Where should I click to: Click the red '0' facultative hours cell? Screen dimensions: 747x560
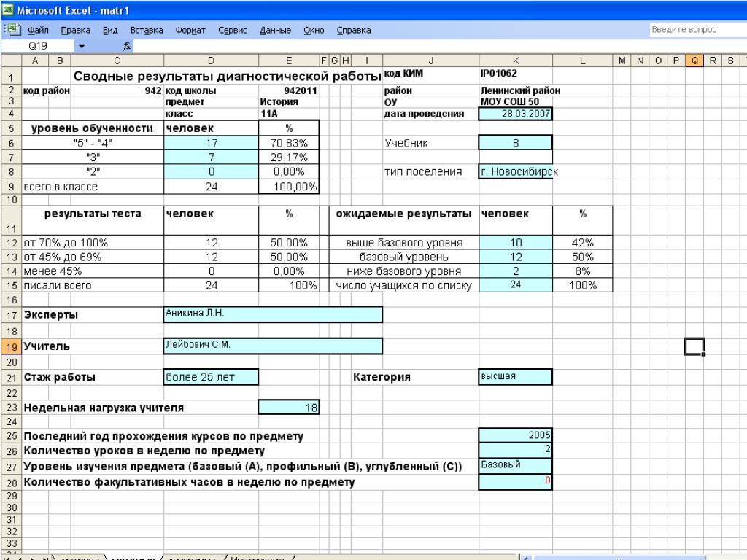(516, 481)
